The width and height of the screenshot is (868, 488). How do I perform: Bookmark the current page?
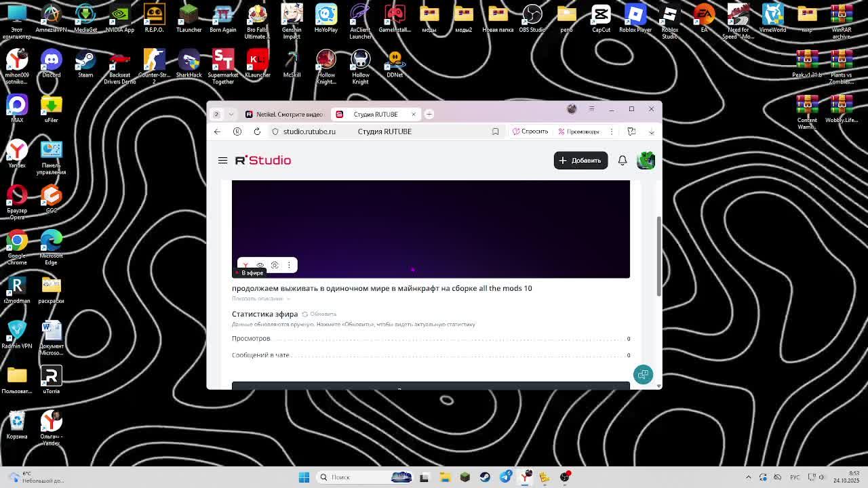[x=495, y=131]
